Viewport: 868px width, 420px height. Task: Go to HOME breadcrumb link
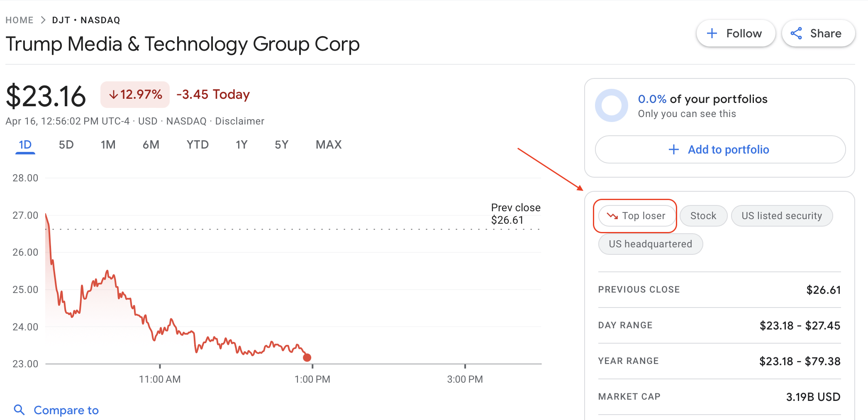tap(20, 20)
